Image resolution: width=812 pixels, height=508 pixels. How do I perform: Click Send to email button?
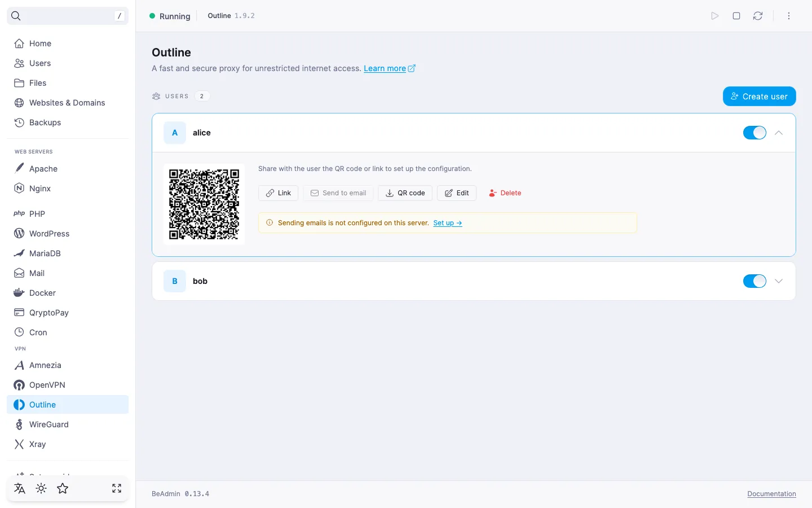pyautogui.click(x=338, y=193)
